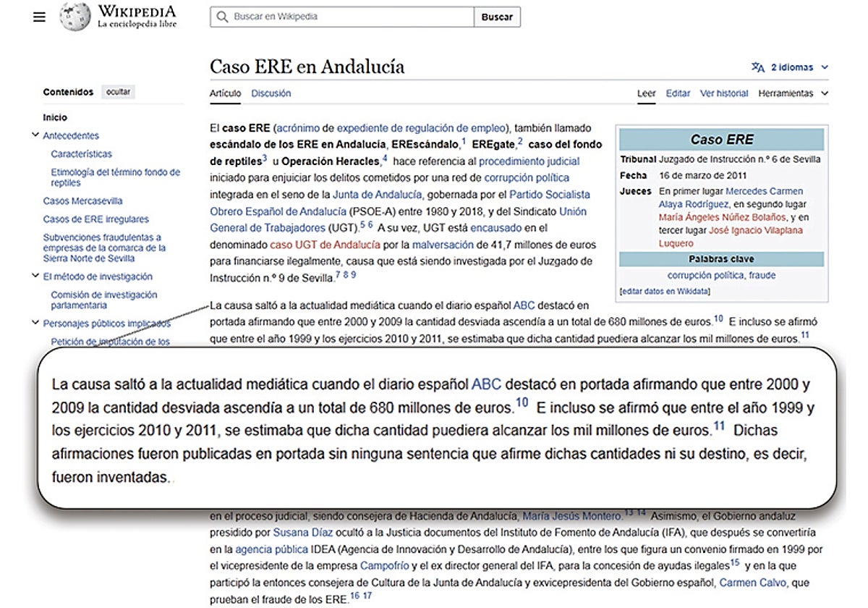Open the Ver historial tab
Image resolution: width=868 pixels, height=608 pixels.
723,93
